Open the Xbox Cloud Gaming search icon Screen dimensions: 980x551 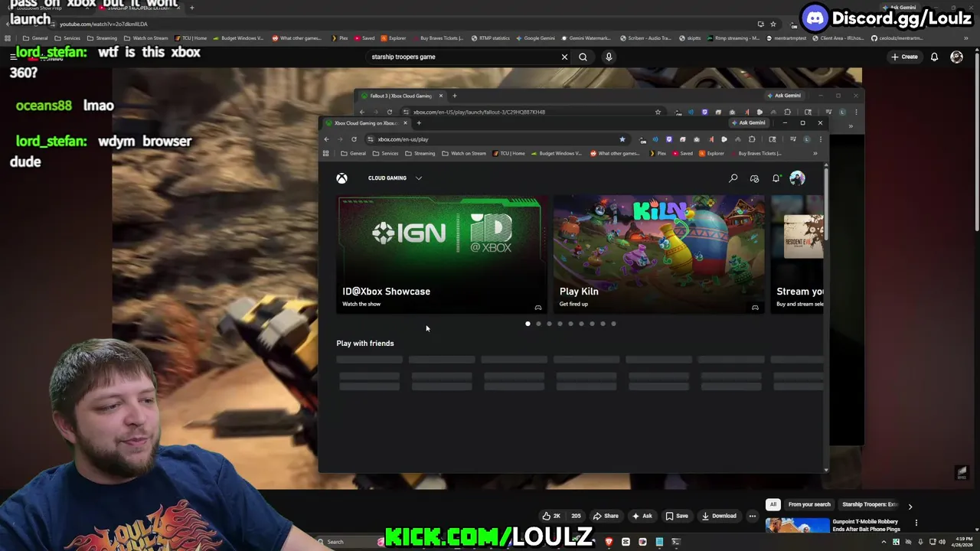point(733,178)
